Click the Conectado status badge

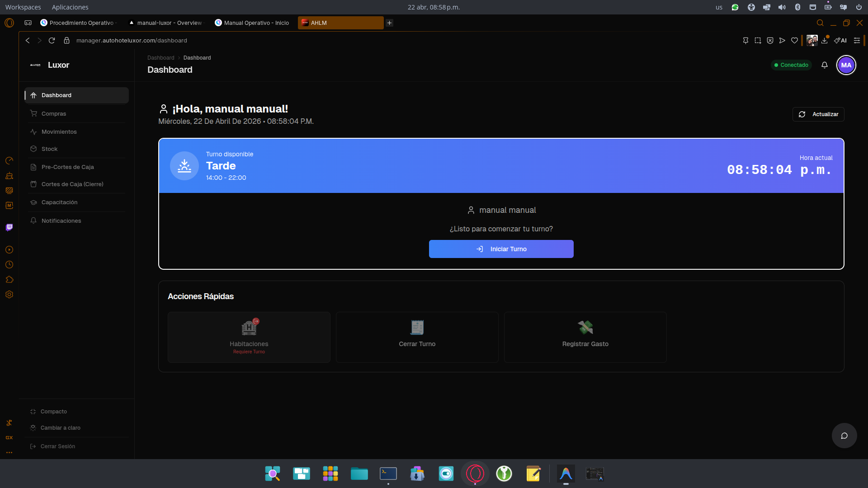(791, 65)
